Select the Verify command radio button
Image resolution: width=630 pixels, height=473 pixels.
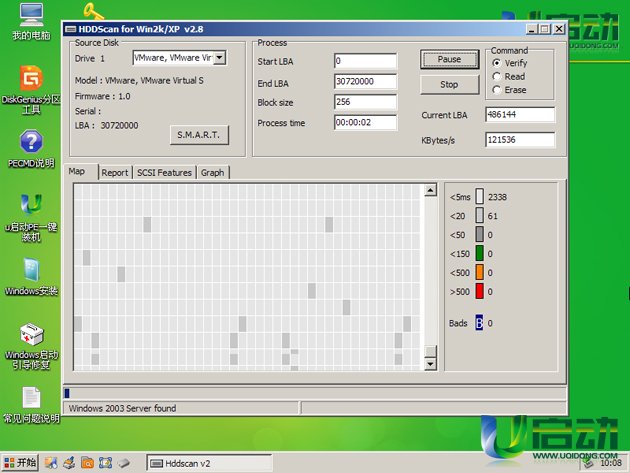[x=497, y=63]
